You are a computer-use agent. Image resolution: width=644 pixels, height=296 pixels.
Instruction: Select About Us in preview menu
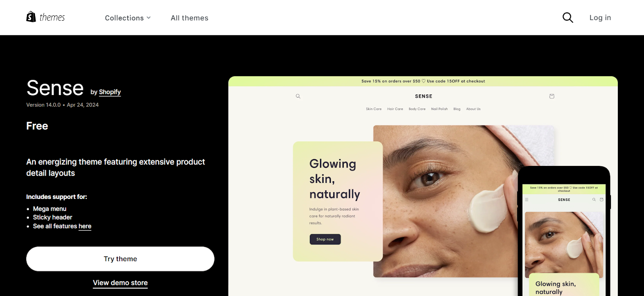[x=473, y=109]
